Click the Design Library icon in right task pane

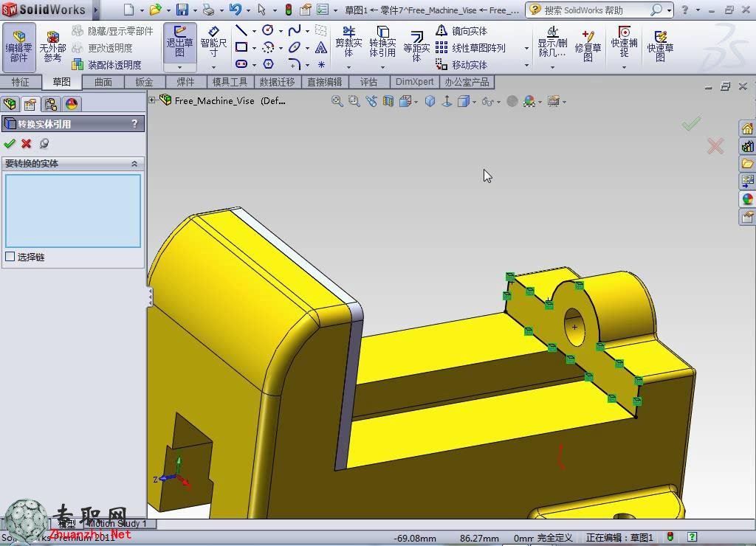747,146
